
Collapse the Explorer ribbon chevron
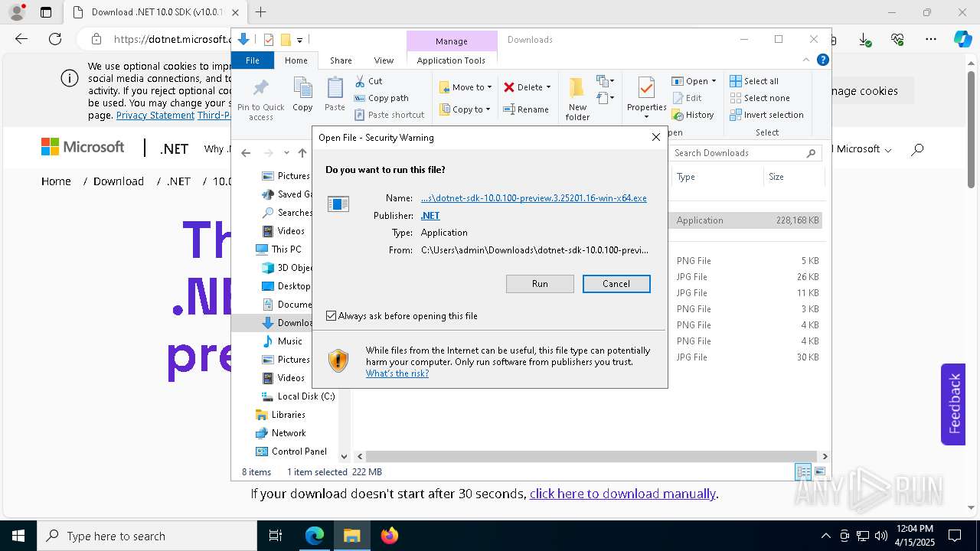click(806, 60)
